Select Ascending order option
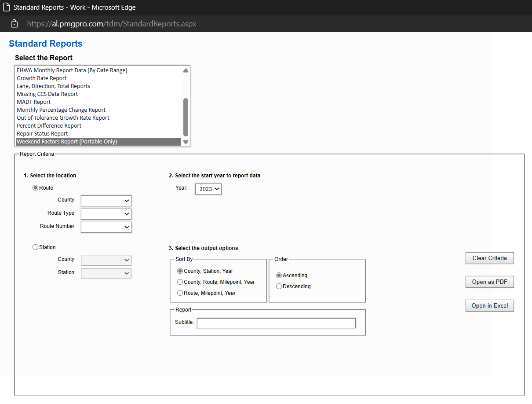The height and width of the screenshot is (404, 532). pyautogui.click(x=279, y=275)
